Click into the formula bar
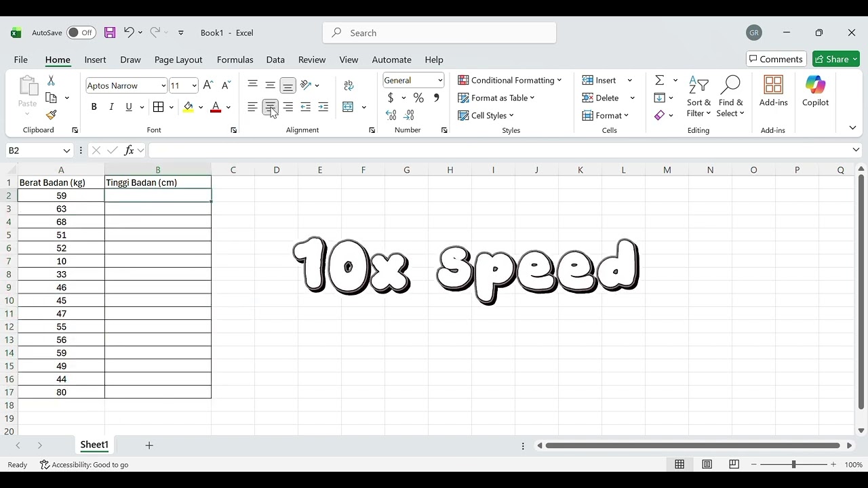868x488 pixels. click(498, 150)
